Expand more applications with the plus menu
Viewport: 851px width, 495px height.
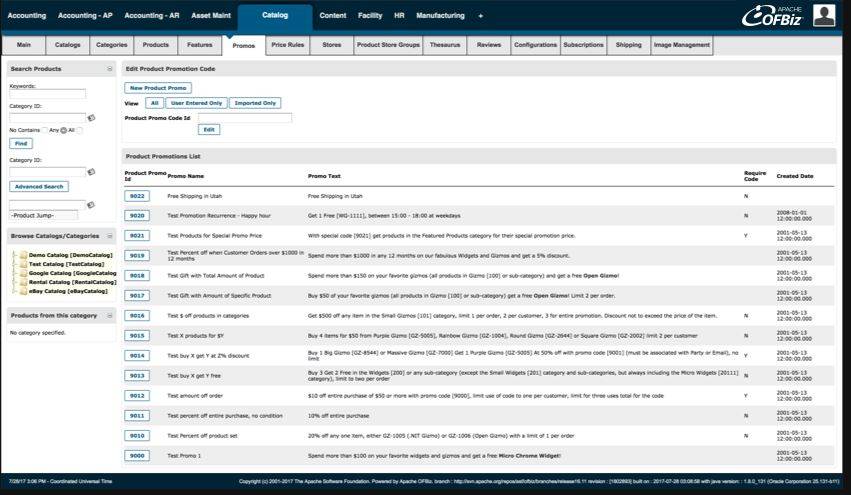point(480,16)
